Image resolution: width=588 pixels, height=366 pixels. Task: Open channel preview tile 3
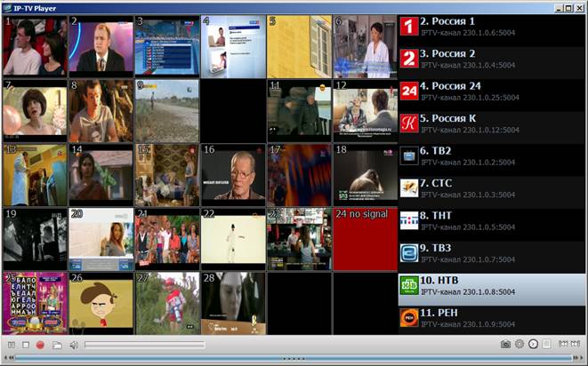(167, 46)
